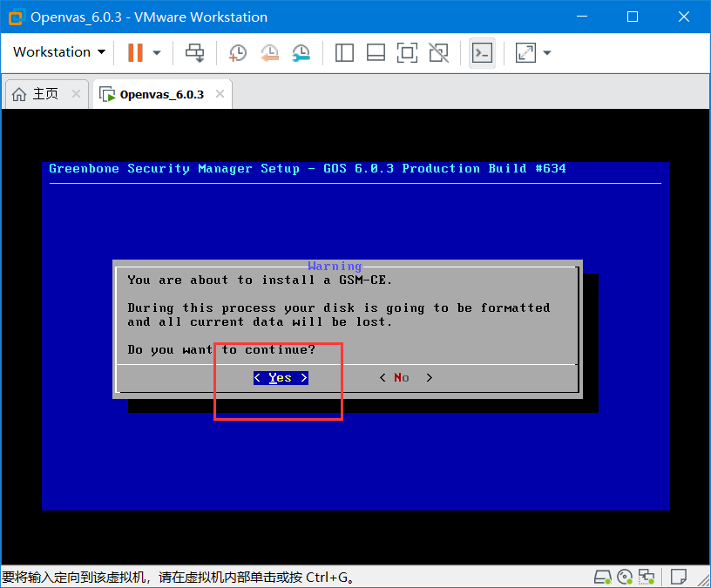Switch to the 主页 home tab
This screenshot has height=588, width=711.
pos(45,94)
